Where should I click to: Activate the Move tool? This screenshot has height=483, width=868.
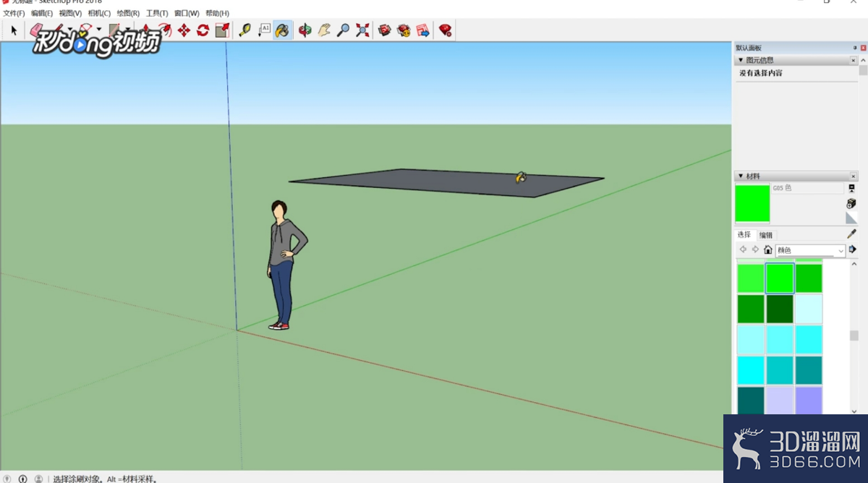184,30
